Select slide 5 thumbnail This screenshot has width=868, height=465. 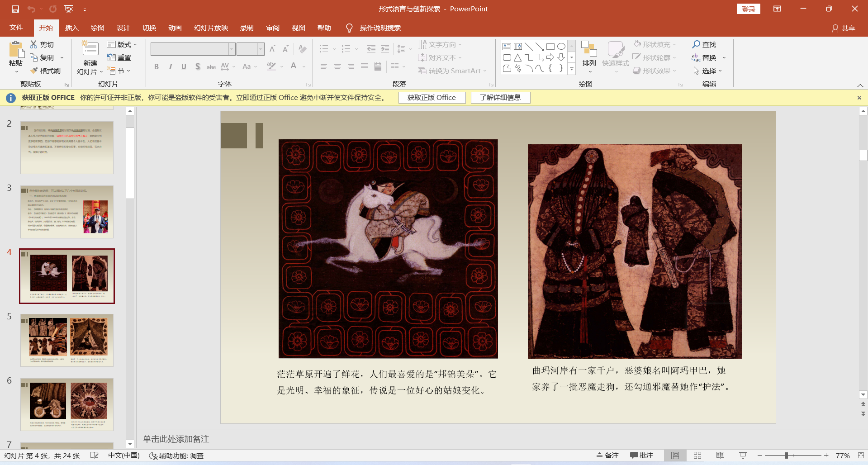click(x=67, y=340)
